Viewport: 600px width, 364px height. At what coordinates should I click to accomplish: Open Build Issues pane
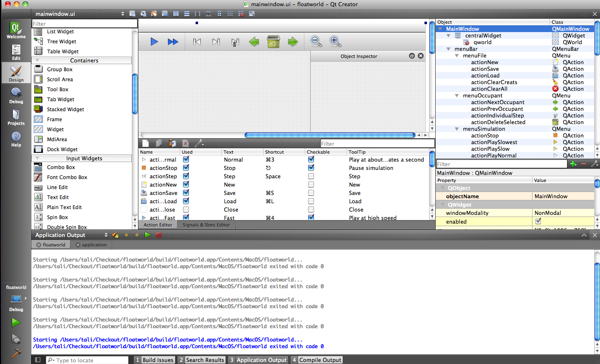click(x=154, y=360)
